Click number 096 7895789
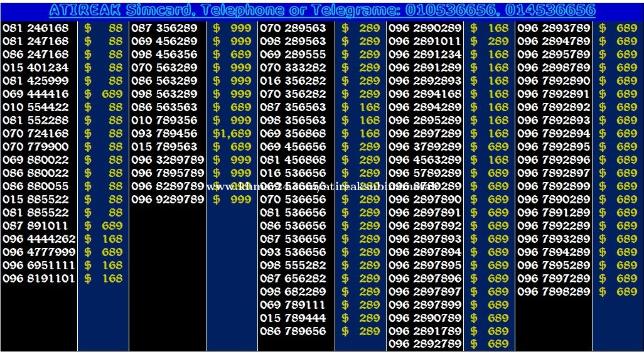Screen dimensions: 644x354 (168, 173)
